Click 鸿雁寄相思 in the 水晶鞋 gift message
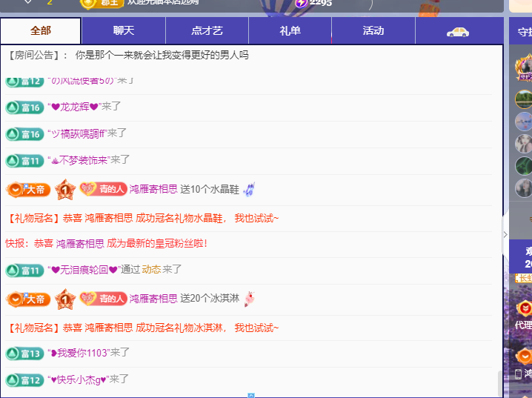The height and width of the screenshot is (398, 532). tap(153, 189)
